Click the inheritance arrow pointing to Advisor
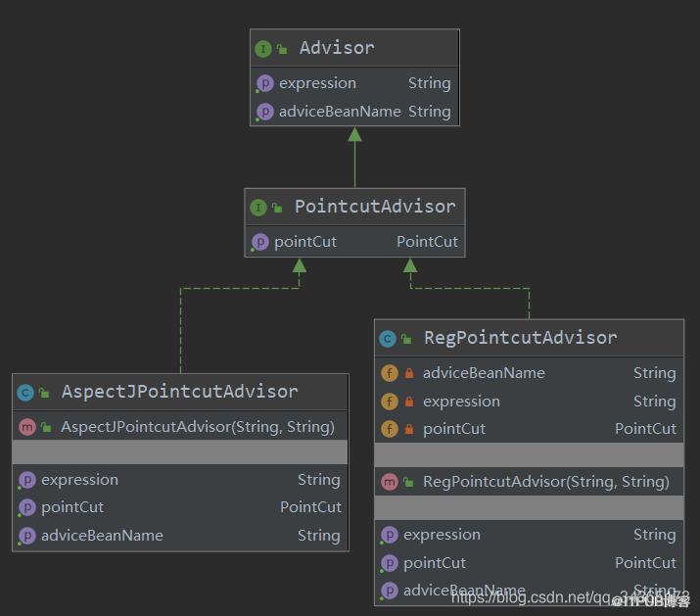 click(x=354, y=158)
